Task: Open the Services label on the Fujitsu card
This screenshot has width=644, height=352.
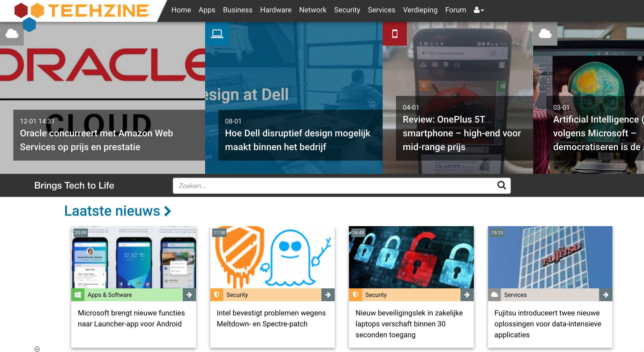Action: pyautogui.click(x=515, y=295)
